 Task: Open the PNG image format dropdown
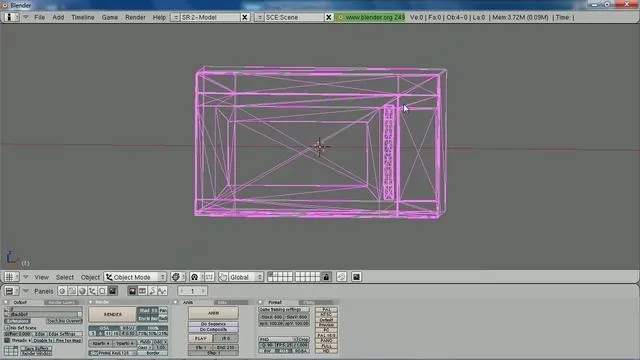click(x=278, y=339)
